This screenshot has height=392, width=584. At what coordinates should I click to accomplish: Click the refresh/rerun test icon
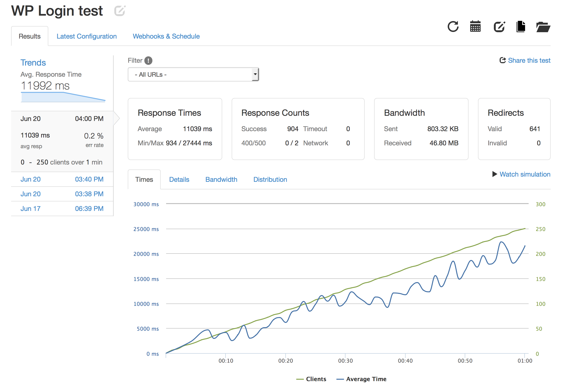point(453,27)
